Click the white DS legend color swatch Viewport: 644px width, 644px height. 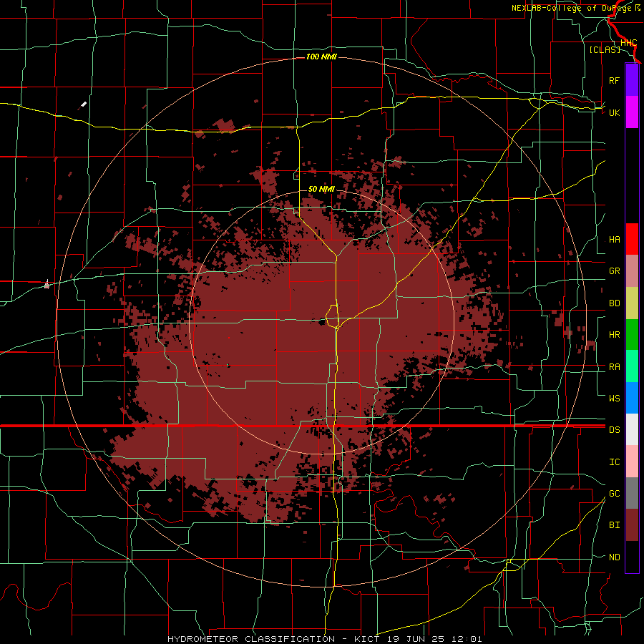pyautogui.click(x=632, y=429)
